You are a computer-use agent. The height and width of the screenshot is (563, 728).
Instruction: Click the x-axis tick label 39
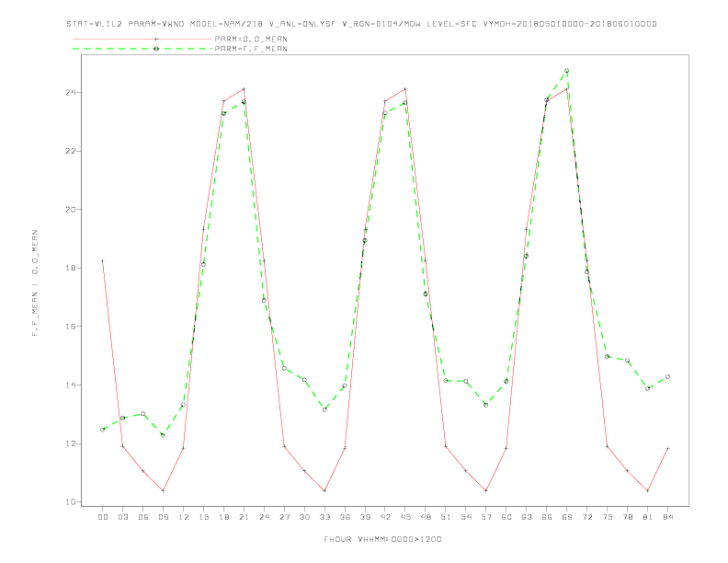pyautogui.click(x=365, y=517)
